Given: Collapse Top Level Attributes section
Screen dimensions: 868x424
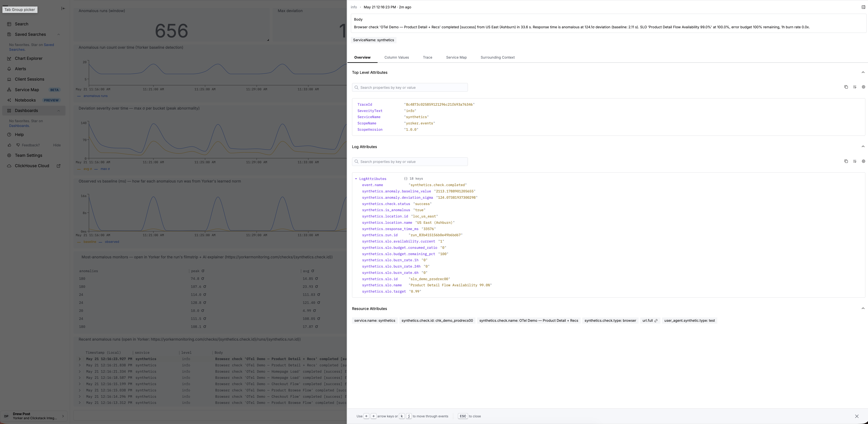Looking at the screenshot, I should click(863, 72).
